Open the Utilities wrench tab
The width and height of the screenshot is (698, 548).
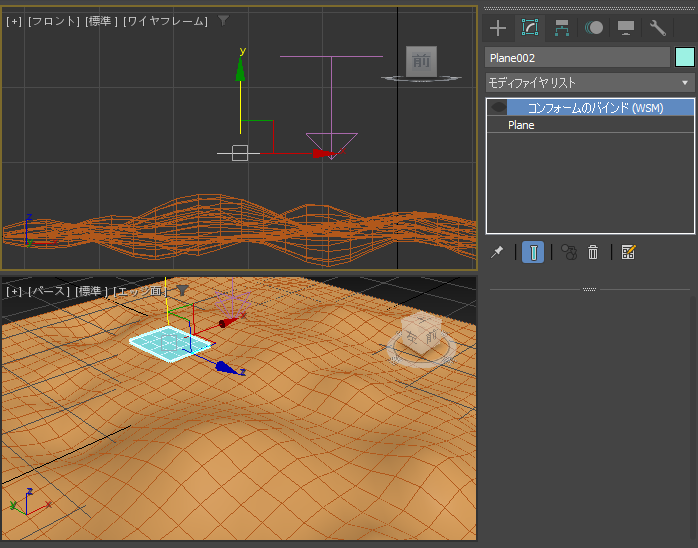point(657,28)
